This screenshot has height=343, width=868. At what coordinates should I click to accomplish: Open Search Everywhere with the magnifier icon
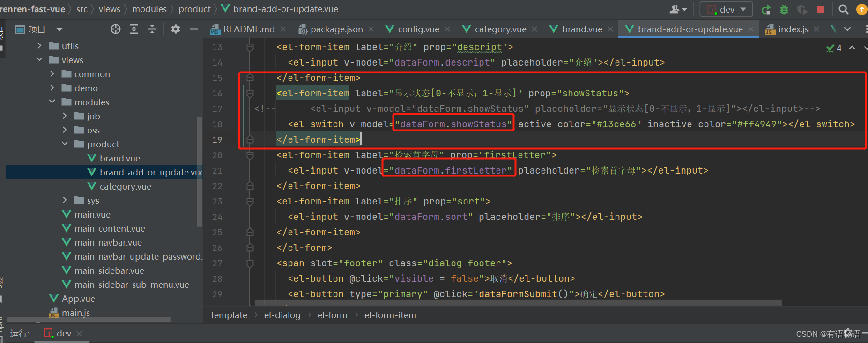click(843, 9)
